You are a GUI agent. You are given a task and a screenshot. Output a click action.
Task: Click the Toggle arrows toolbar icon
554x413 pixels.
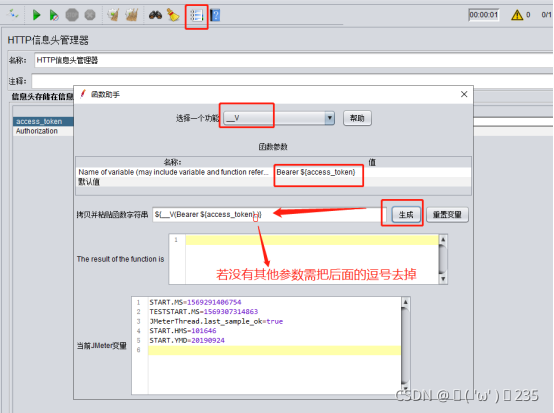coord(13,15)
